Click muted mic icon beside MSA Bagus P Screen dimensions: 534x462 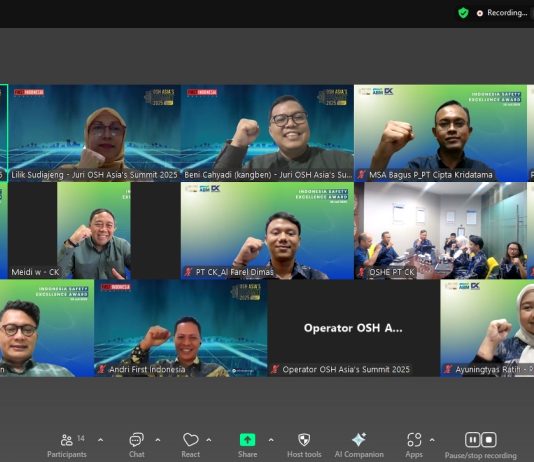pyautogui.click(x=361, y=175)
